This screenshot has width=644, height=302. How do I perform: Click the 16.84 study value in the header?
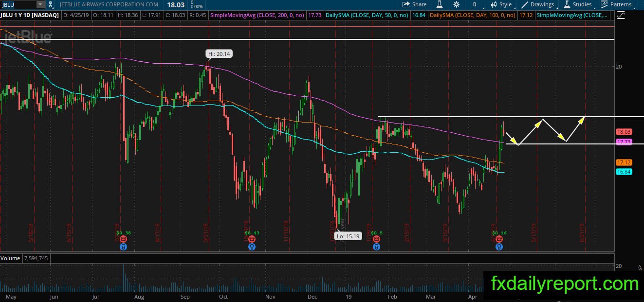pos(419,15)
